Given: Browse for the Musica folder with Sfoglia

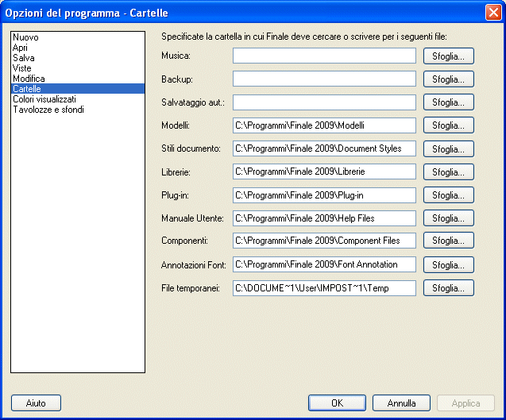Looking at the screenshot, I should click(449, 56).
